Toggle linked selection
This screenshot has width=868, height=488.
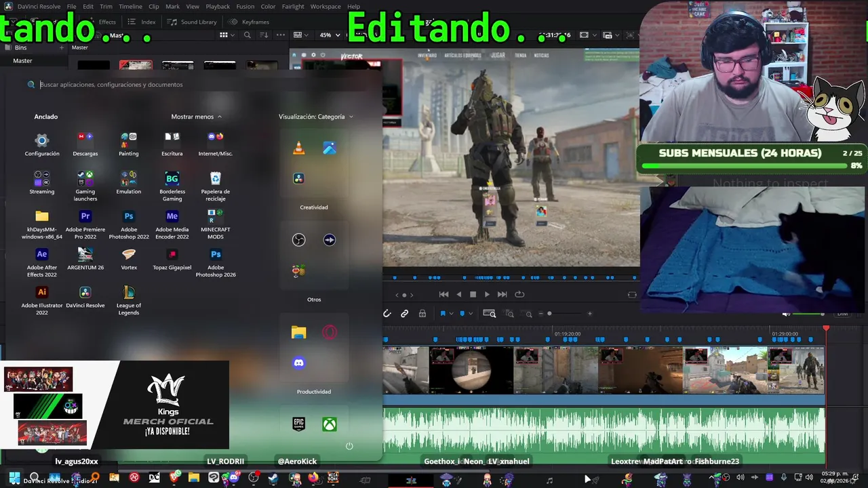tap(405, 314)
